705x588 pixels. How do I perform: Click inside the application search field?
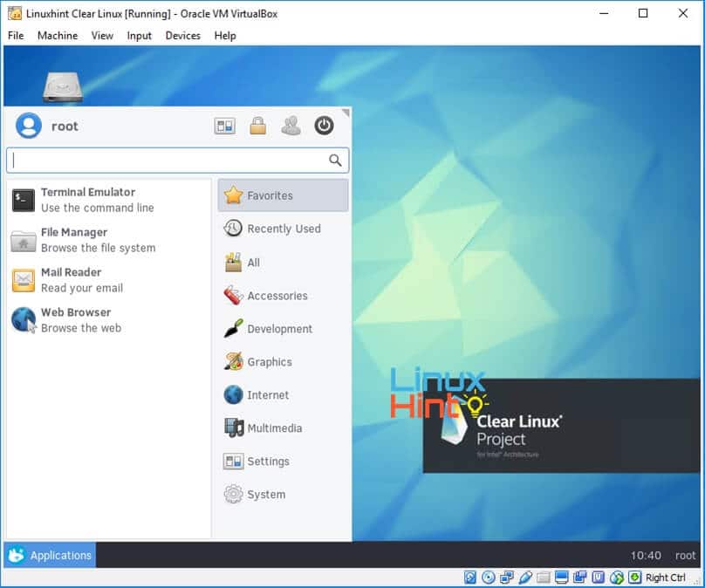click(168, 161)
